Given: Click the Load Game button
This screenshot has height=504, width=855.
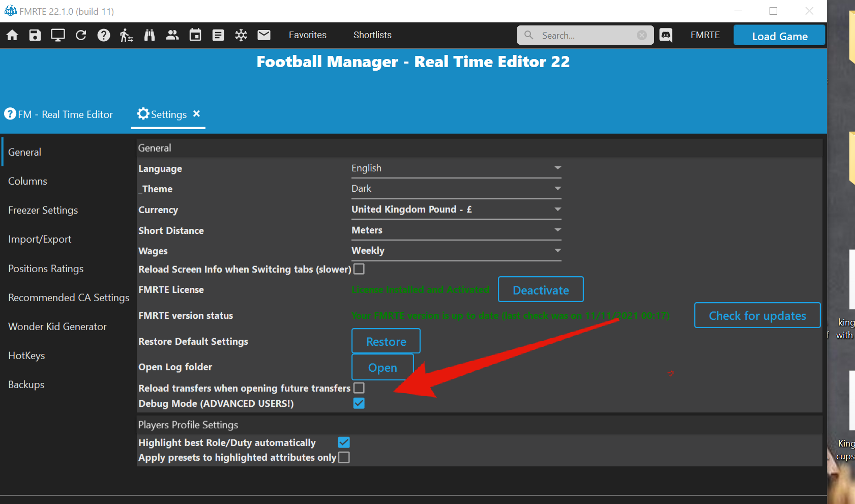Looking at the screenshot, I should point(780,36).
